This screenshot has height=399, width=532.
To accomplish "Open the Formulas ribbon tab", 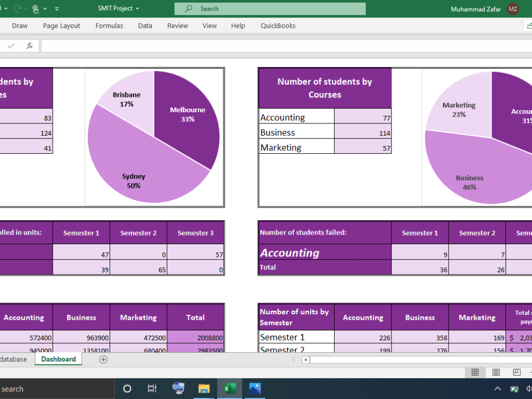I will coord(109,26).
